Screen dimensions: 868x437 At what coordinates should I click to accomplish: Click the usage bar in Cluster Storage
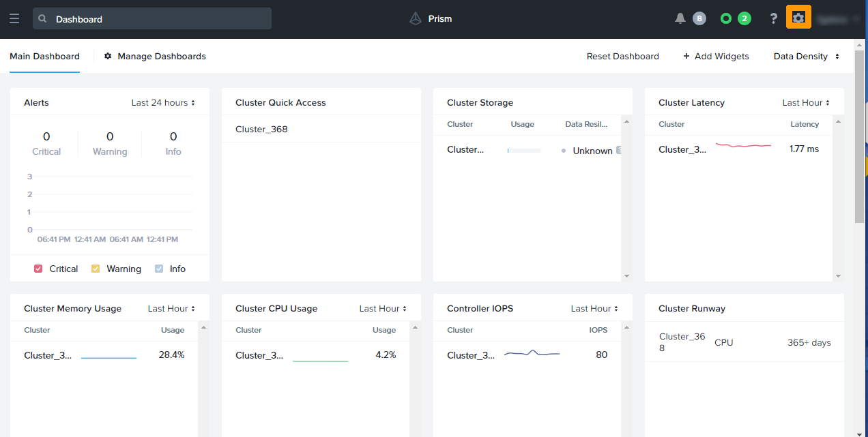click(x=523, y=150)
